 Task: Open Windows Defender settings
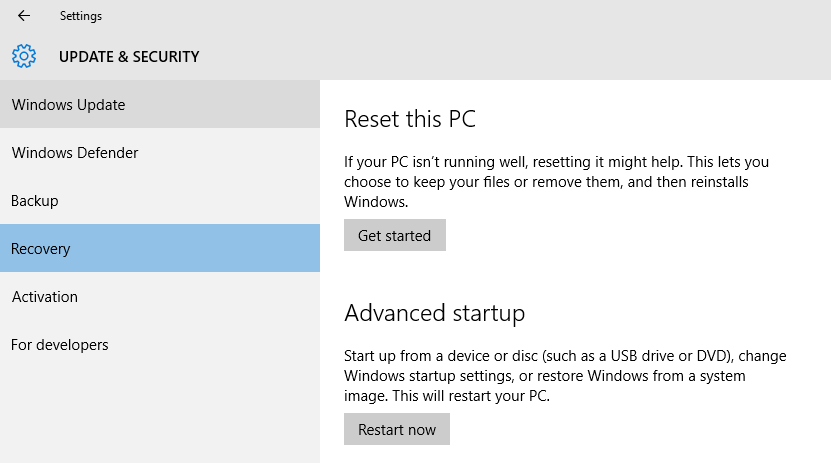point(160,153)
